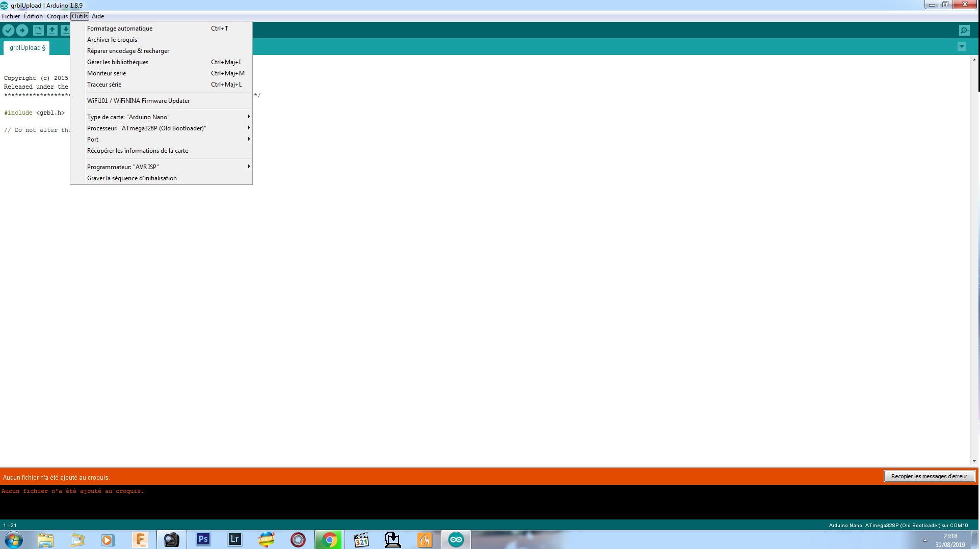Click editor scrollbar up arrow
Image resolution: width=980 pixels, height=549 pixels.
[974, 59]
